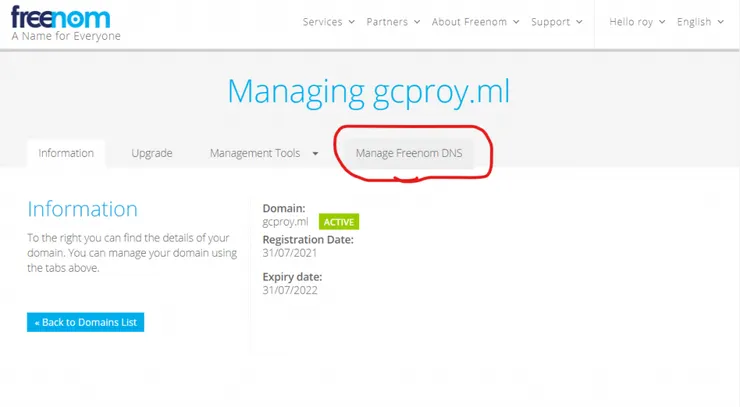Click the blue Information section heading
Viewport: 740px width, 407px height.
tap(83, 209)
